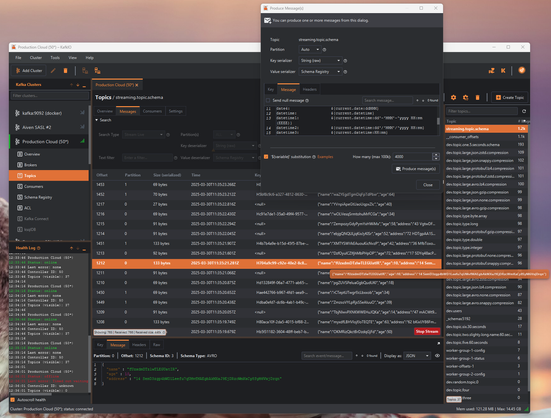Switch to Headers tab in message viewer

(139, 345)
